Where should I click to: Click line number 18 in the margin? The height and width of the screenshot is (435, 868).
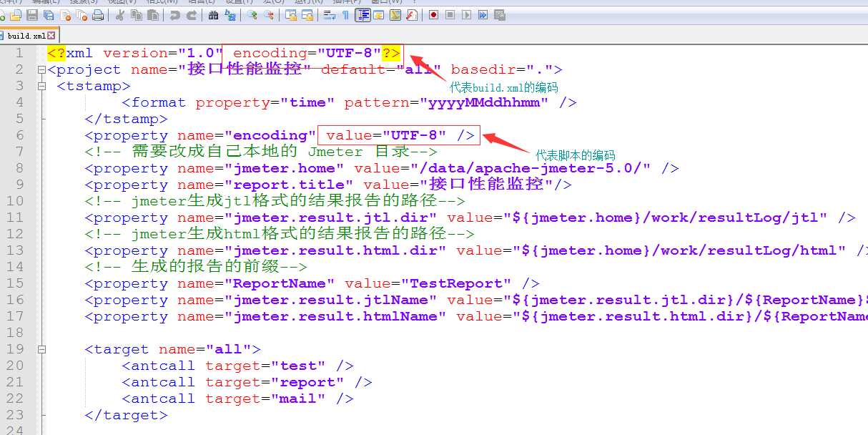pyautogui.click(x=15, y=333)
